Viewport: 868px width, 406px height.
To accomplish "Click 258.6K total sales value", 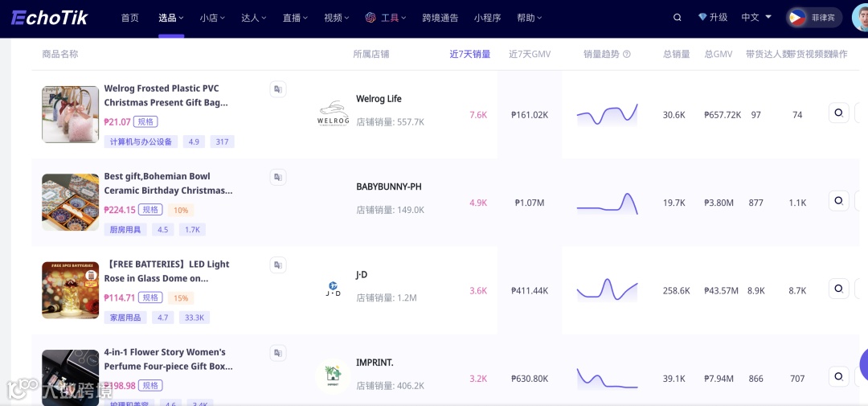I will (x=677, y=290).
